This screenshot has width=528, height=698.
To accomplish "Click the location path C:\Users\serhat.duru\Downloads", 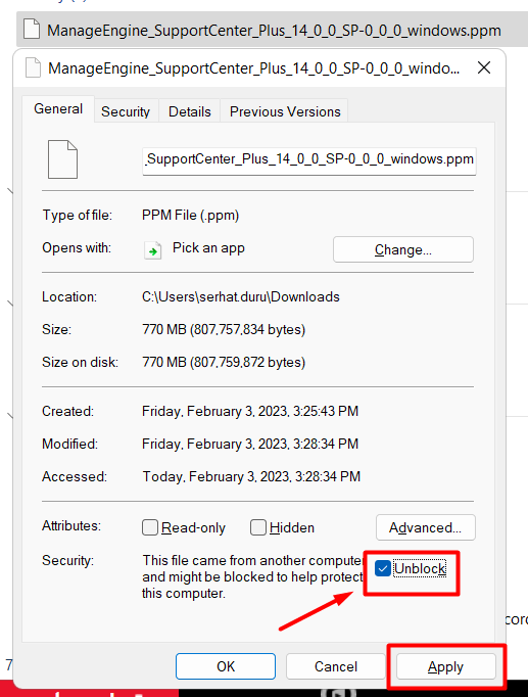I will coord(241,297).
